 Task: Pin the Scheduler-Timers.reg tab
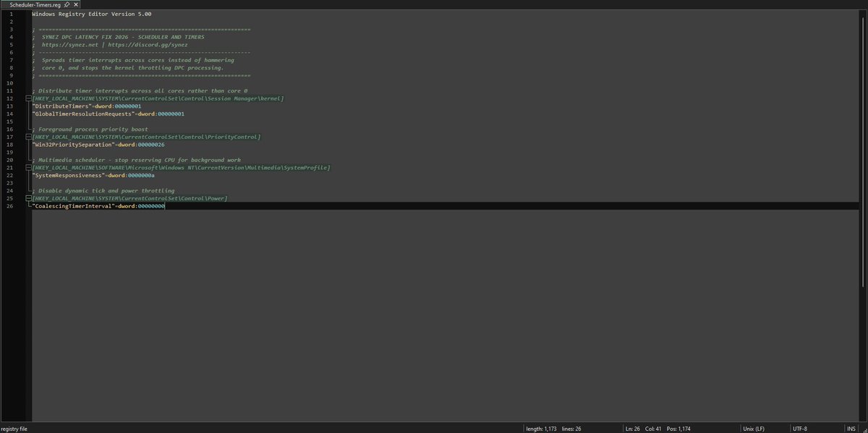pyautogui.click(x=67, y=4)
